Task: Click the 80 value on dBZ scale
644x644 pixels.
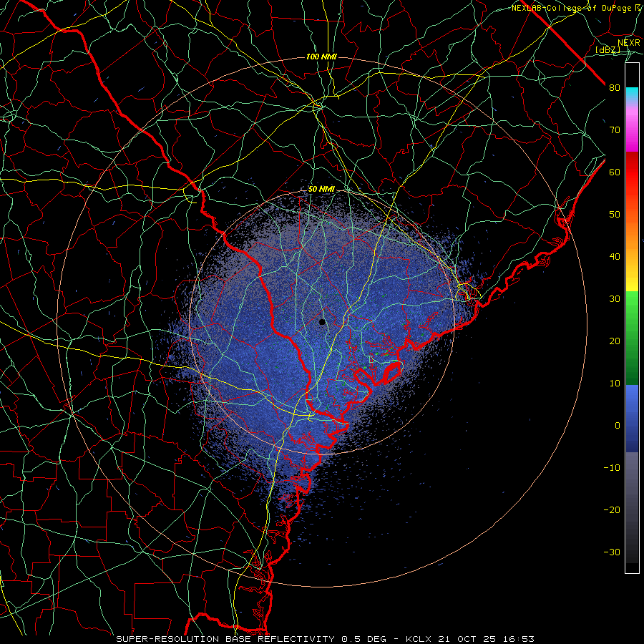Action: pos(615,88)
